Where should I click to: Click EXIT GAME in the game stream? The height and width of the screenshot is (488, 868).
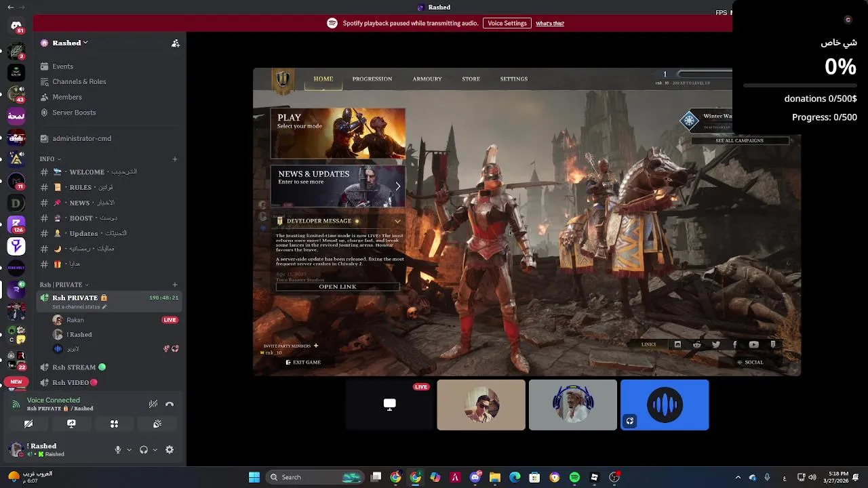pos(303,363)
